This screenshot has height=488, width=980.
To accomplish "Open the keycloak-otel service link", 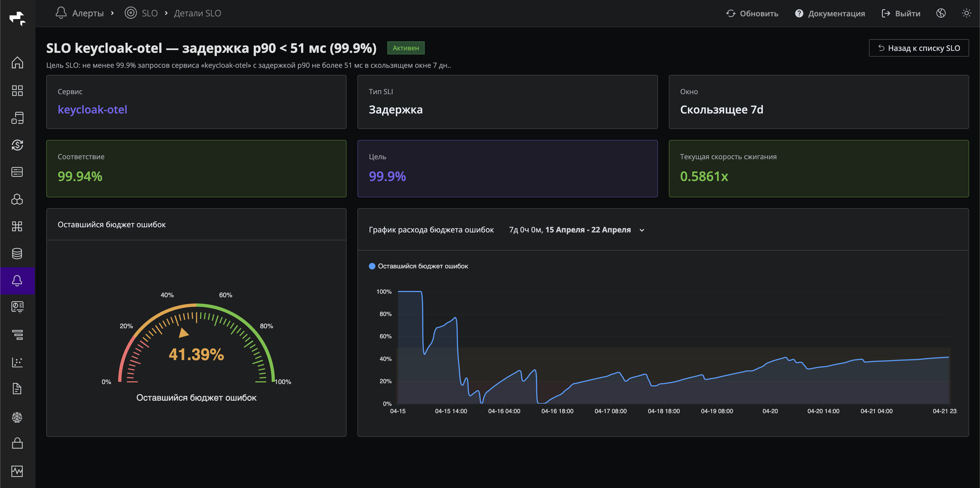I will pyautogui.click(x=93, y=109).
